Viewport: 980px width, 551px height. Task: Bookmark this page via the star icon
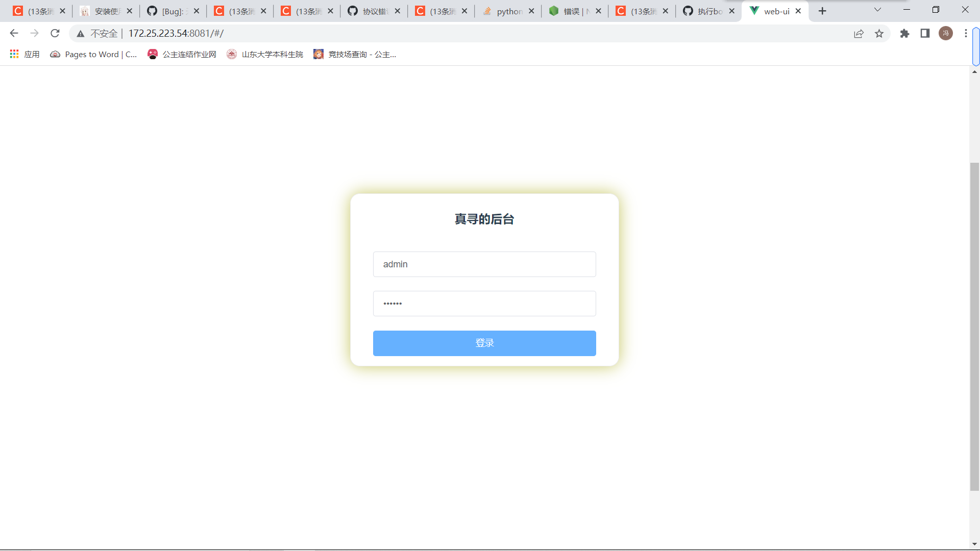coord(879,33)
